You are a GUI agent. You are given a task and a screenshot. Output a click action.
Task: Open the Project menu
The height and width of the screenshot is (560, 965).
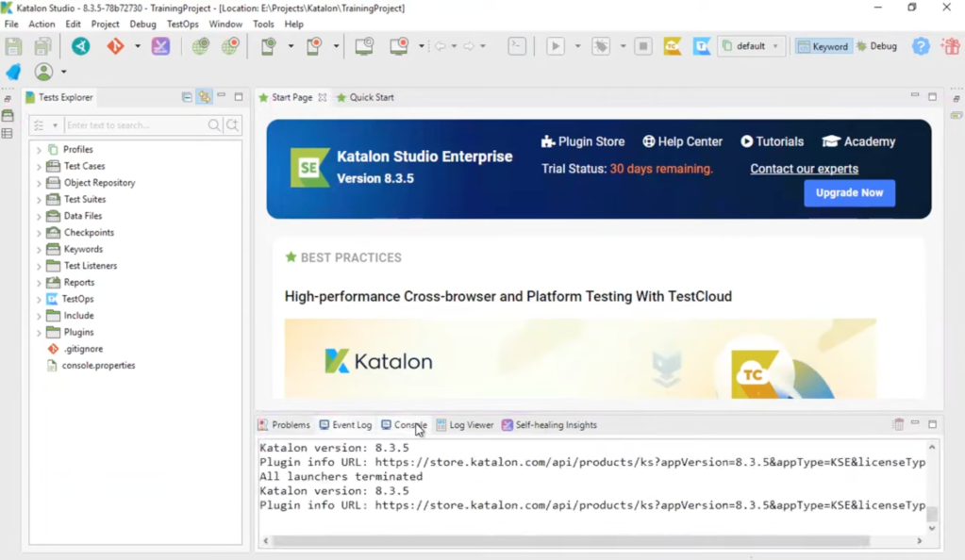tap(105, 24)
